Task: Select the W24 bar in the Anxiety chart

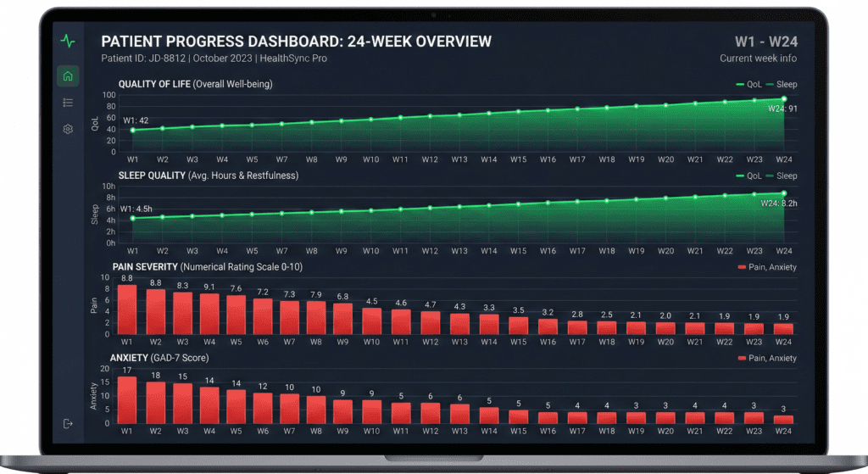Action: coord(784,418)
